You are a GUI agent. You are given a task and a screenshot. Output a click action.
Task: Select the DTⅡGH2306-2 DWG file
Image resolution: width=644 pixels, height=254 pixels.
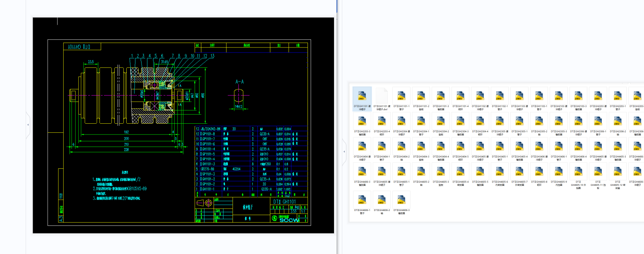tap(618, 124)
